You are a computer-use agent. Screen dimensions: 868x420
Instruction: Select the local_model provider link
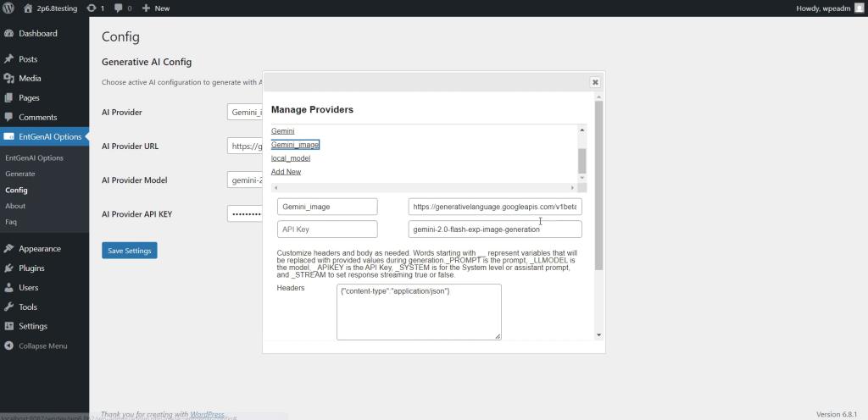click(x=291, y=158)
